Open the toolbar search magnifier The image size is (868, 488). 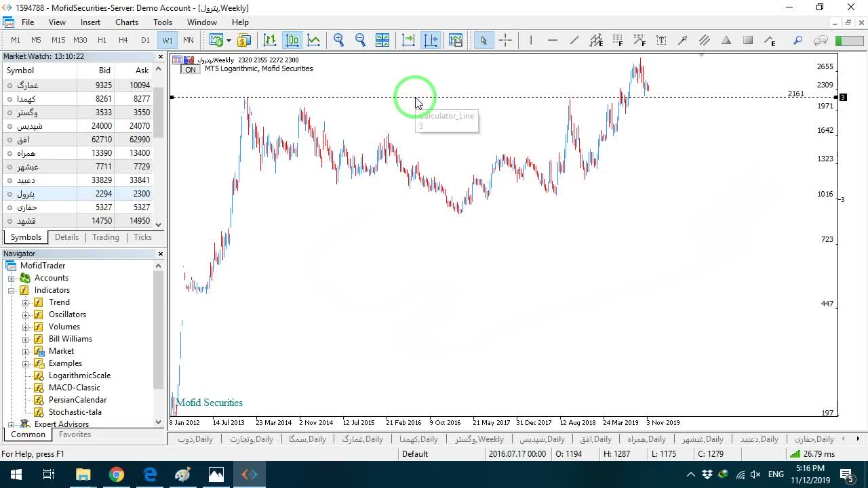tap(798, 40)
